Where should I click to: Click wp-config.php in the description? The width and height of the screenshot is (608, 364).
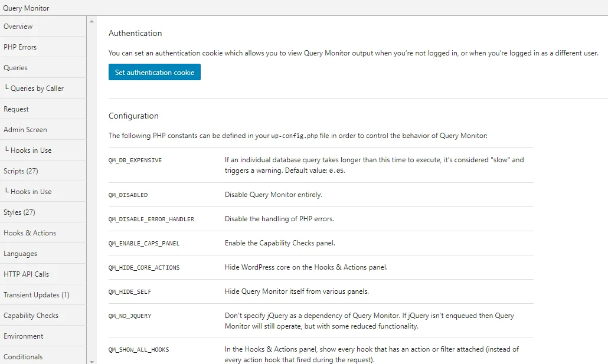point(295,136)
